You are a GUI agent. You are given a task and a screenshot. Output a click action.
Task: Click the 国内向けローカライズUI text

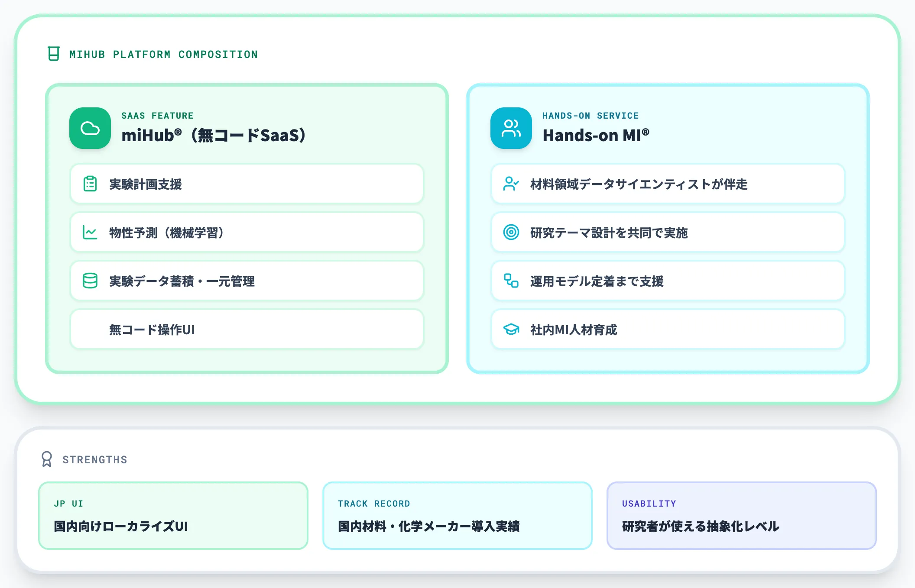click(121, 527)
